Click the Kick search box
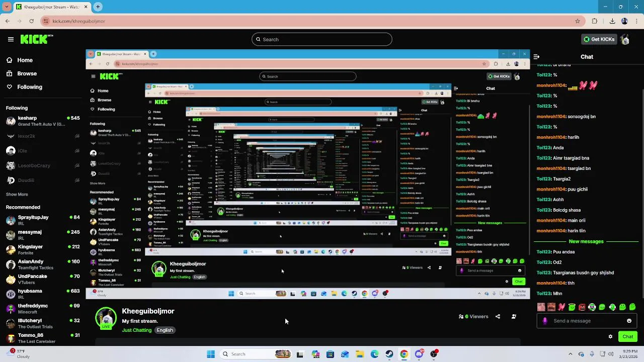 [x=322, y=39]
